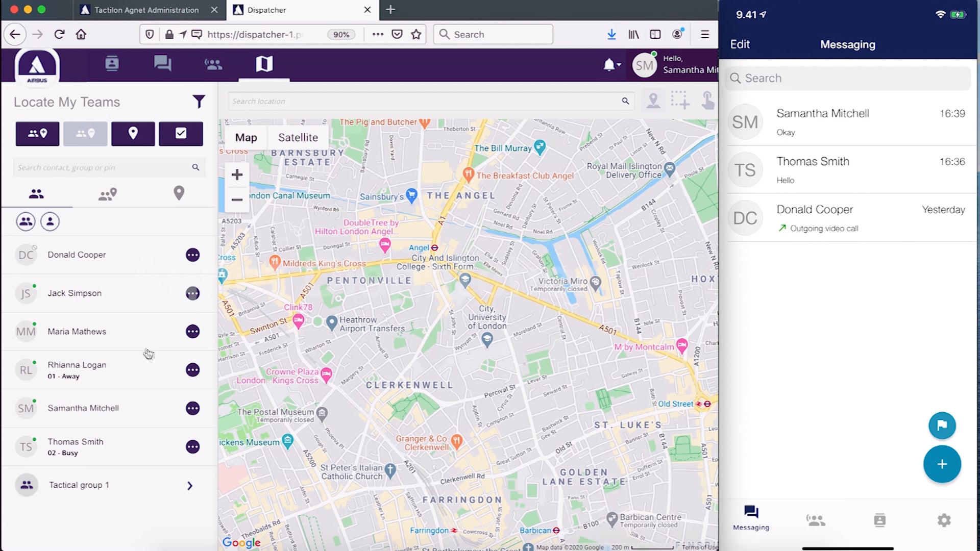Tap the blue flag button in Messaging

coord(942,425)
